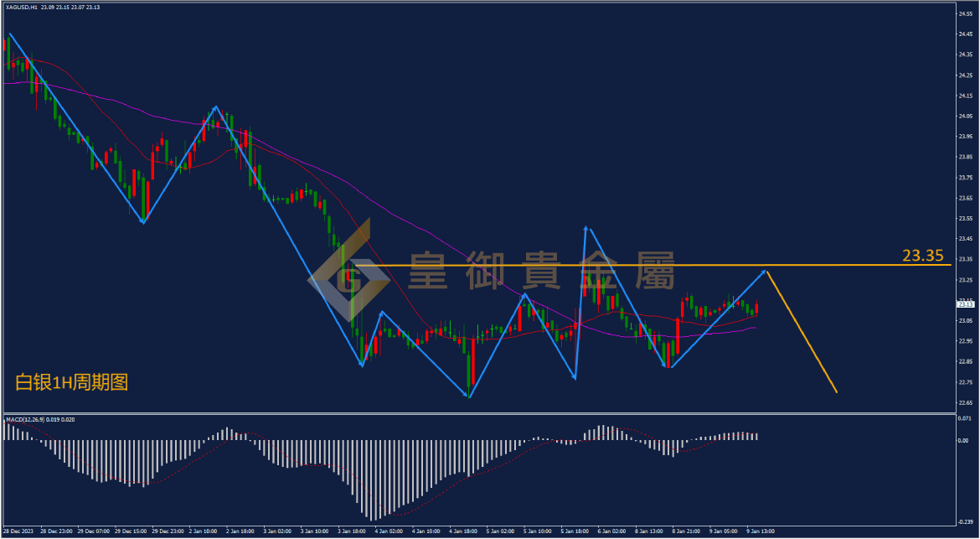Viewport: 980px width, 539px height.
Task: Select the 23.35 orange resistance label
Action: [x=922, y=255]
